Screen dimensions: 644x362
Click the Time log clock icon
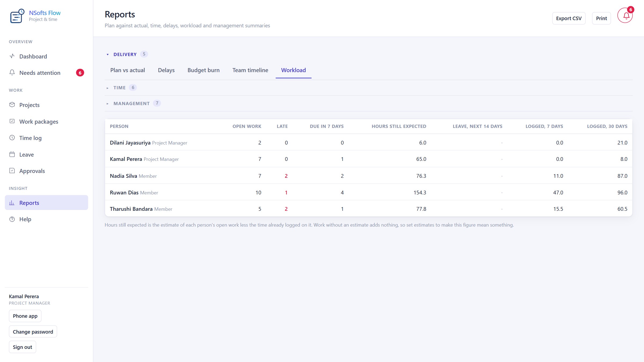pyautogui.click(x=12, y=138)
